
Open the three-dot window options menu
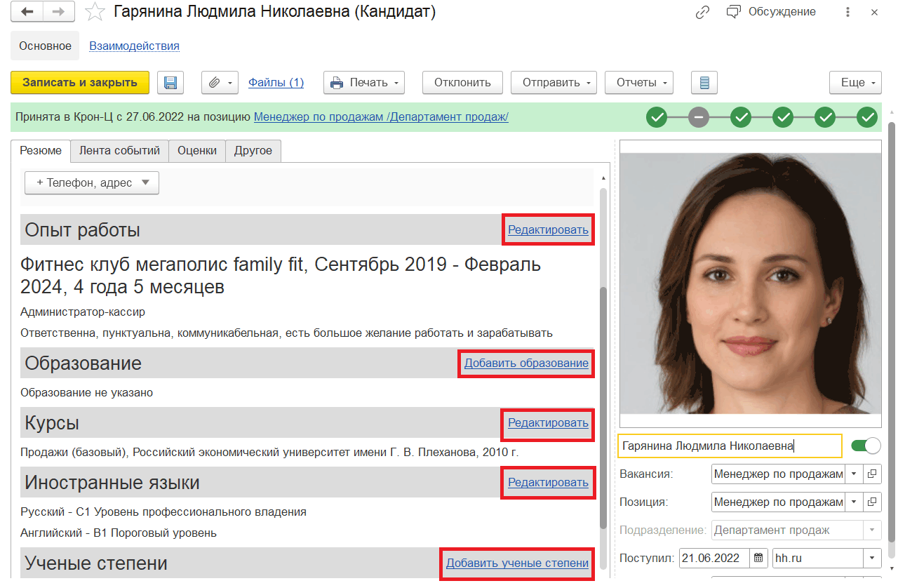pos(848,12)
